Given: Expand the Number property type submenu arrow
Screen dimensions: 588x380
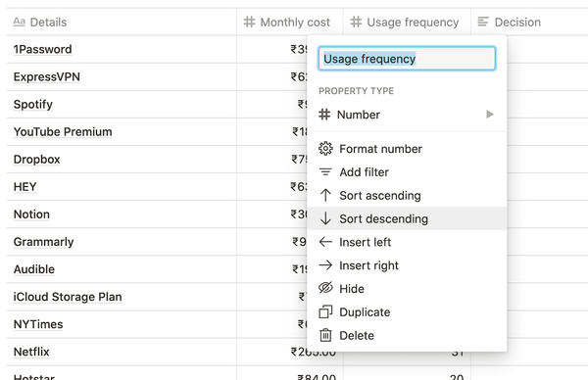Looking at the screenshot, I should (x=490, y=115).
